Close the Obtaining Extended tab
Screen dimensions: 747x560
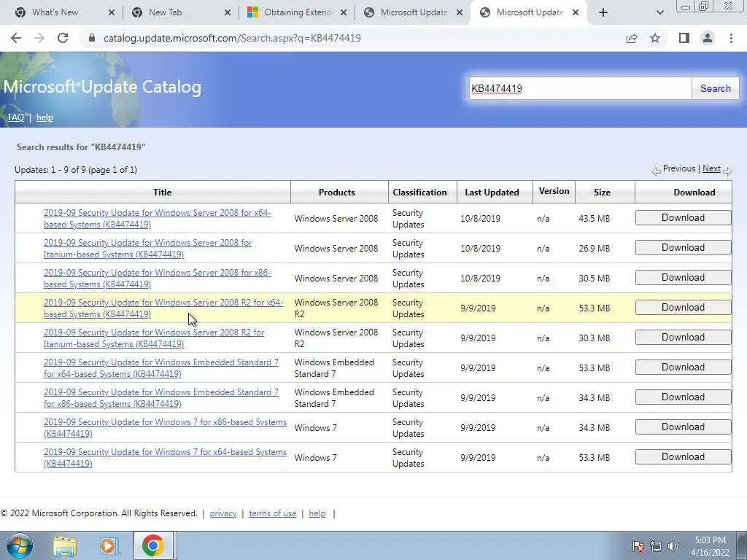tap(344, 12)
